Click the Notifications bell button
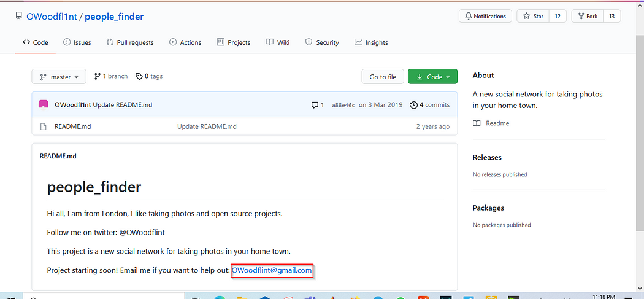 (x=485, y=16)
